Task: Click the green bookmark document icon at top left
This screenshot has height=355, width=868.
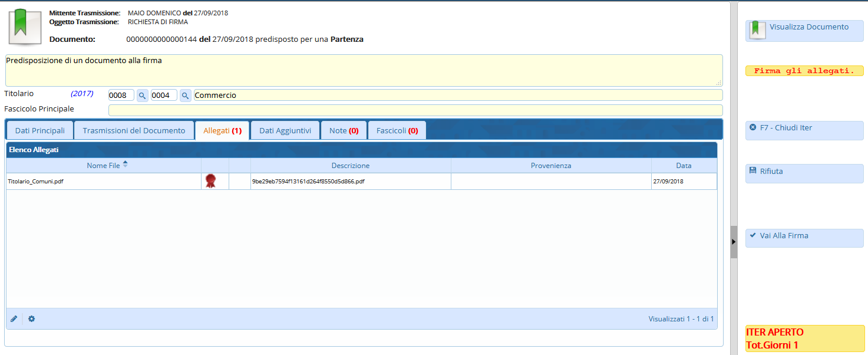Action: (x=24, y=27)
